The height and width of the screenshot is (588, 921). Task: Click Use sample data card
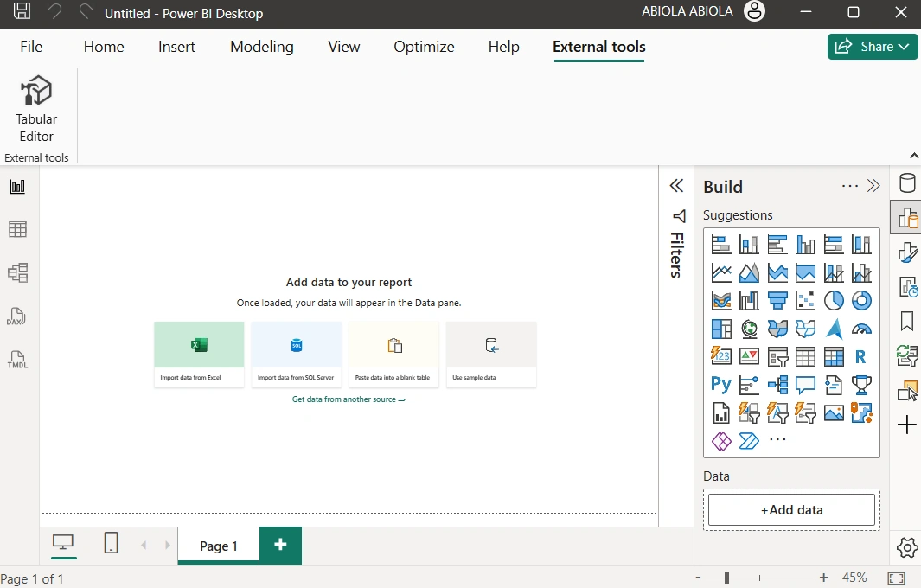coord(491,355)
